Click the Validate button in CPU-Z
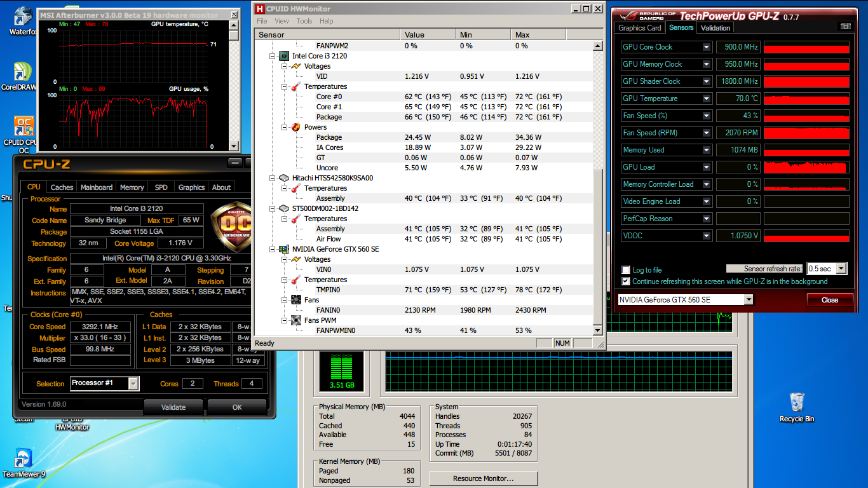 pos(173,407)
